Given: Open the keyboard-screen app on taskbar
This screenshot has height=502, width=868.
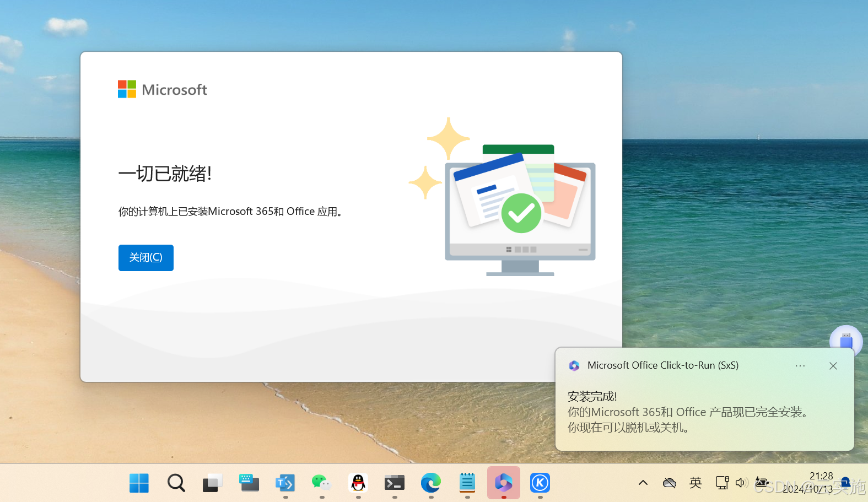Looking at the screenshot, I should pos(249,483).
